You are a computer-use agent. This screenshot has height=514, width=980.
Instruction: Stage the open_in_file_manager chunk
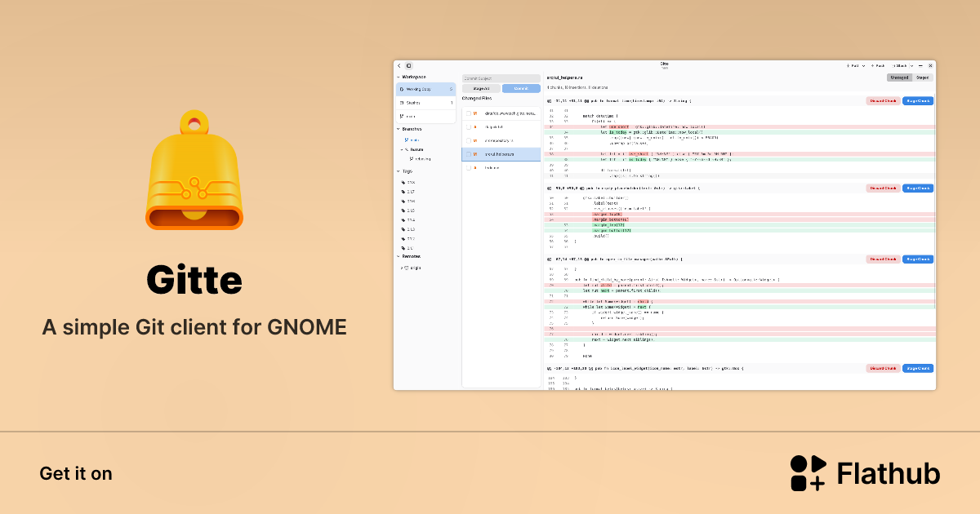tap(918, 259)
